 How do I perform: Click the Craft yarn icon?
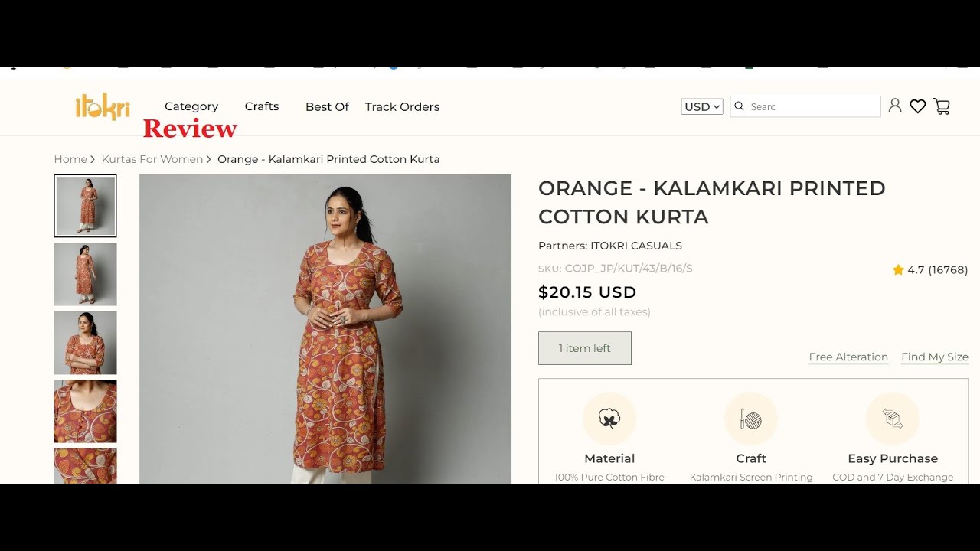[750, 419]
